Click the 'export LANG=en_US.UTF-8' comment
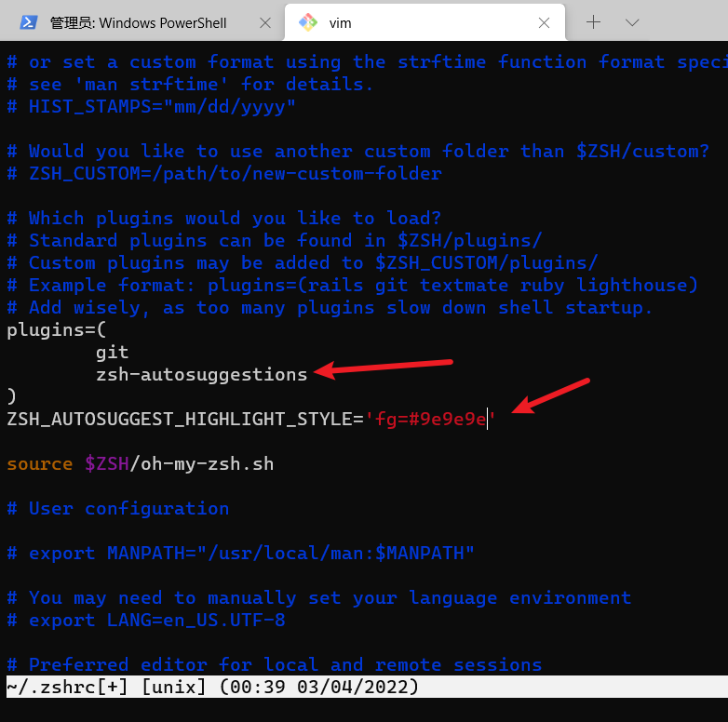This screenshot has height=722, width=728. click(146, 620)
